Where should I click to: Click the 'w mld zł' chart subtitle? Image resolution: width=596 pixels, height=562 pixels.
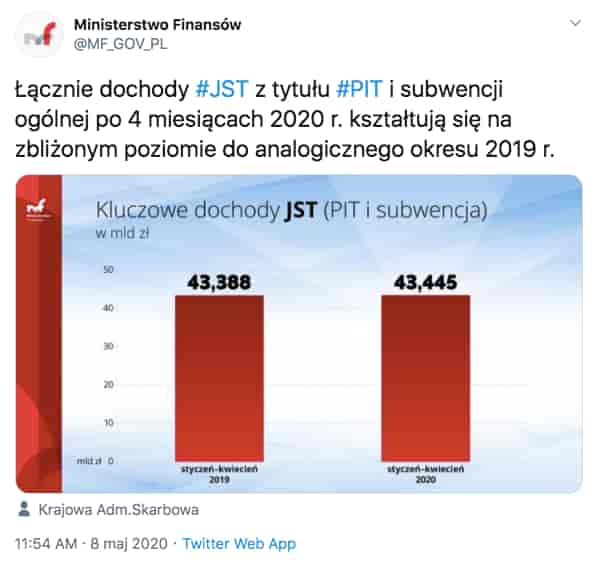[122, 233]
